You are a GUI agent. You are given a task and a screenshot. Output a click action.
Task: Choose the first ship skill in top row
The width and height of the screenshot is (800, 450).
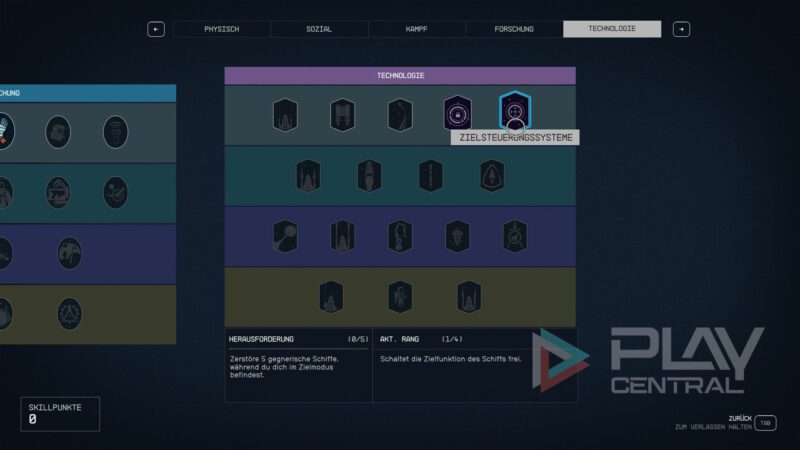pyautogui.click(x=285, y=114)
